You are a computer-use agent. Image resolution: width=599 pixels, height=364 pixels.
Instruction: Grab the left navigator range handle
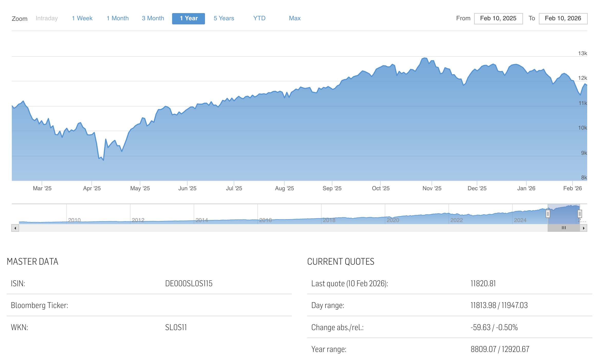point(548,214)
